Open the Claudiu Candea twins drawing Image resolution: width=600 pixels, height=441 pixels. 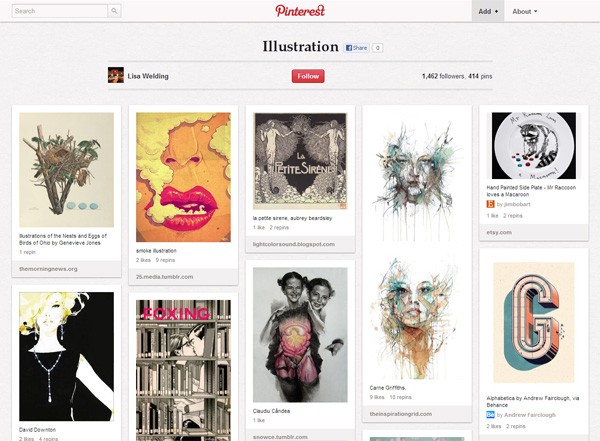tap(300, 335)
